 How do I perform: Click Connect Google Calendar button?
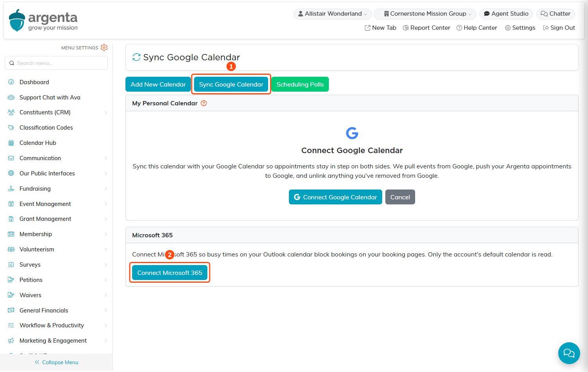pos(336,197)
